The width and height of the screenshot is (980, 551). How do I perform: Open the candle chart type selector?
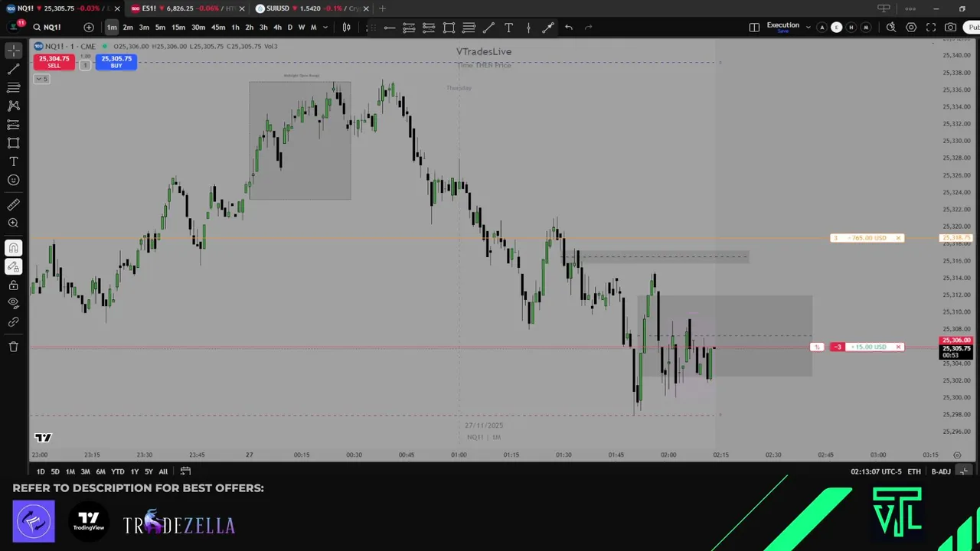(347, 28)
